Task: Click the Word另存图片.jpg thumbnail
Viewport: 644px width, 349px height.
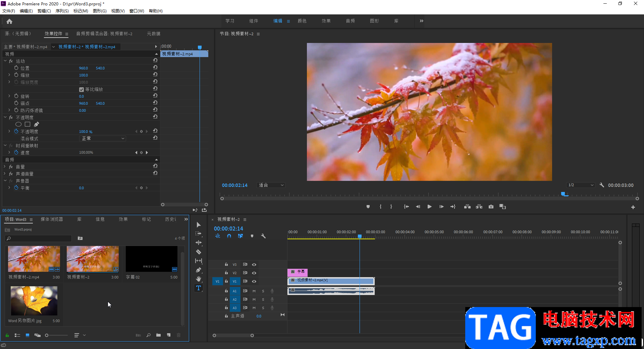Action: [x=34, y=301]
